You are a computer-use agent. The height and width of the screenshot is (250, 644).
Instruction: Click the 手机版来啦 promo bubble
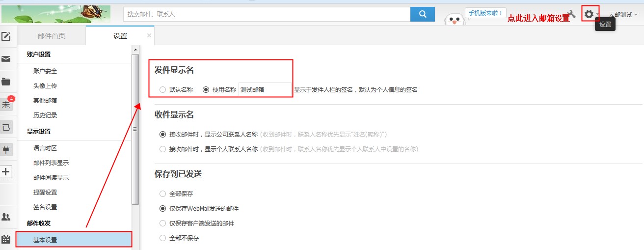(x=485, y=13)
